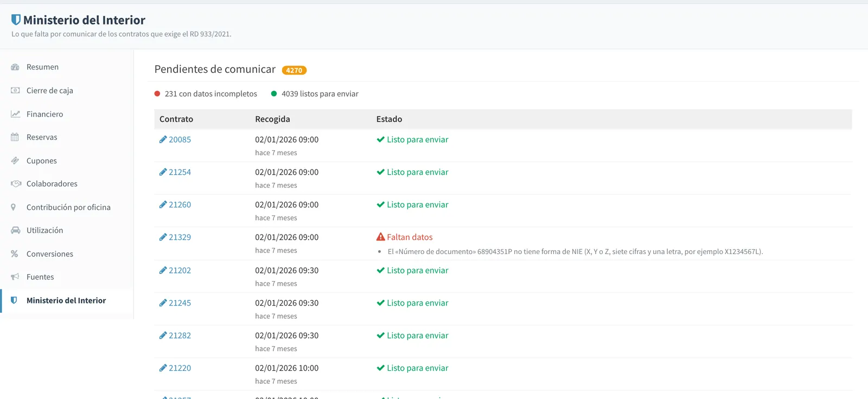Click the red warning triangle for Faltan datos
Screen dimensions: 868x399
[x=381, y=237]
